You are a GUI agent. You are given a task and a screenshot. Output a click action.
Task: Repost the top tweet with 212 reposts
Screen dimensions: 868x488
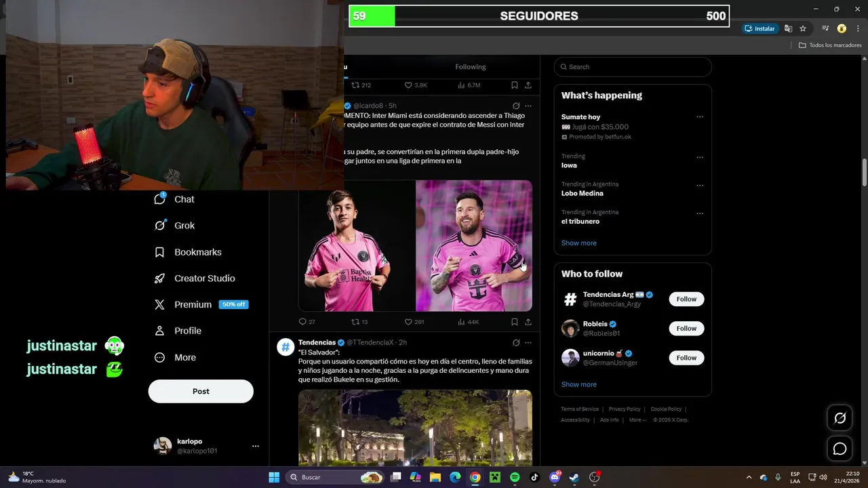pyautogui.click(x=361, y=85)
